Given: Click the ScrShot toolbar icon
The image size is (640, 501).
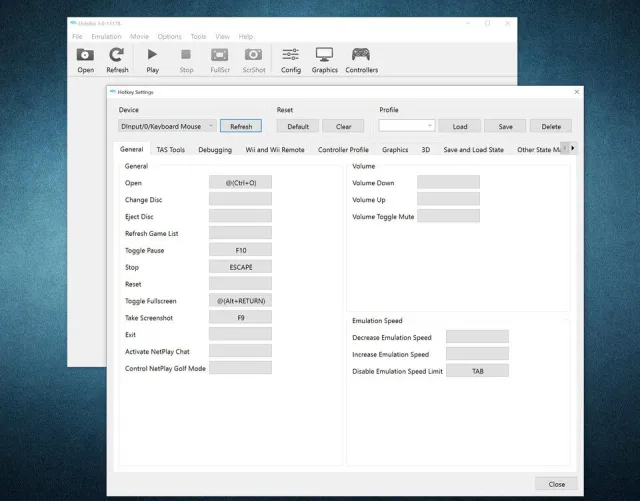Looking at the screenshot, I should tap(254, 60).
